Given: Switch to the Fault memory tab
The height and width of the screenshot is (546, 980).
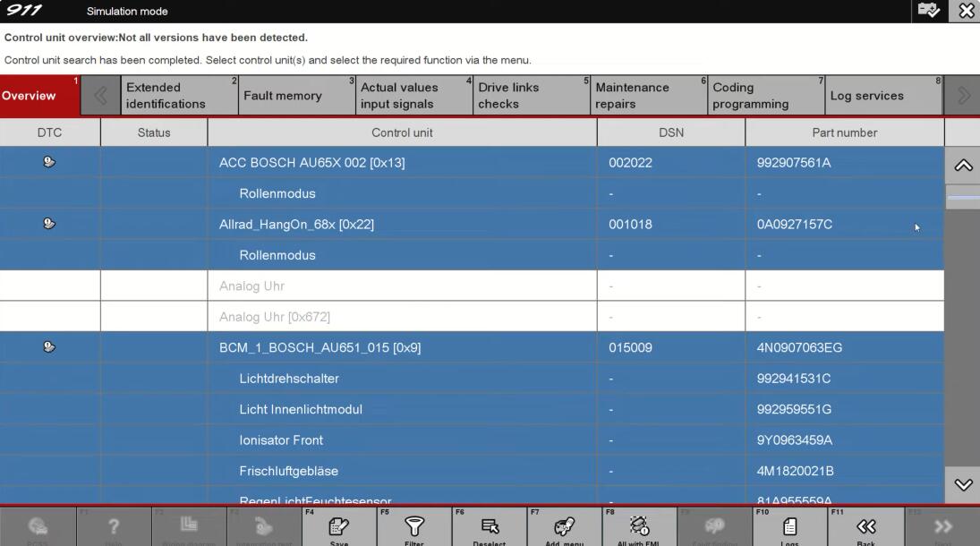Looking at the screenshot, I should [x=282, y=96].
